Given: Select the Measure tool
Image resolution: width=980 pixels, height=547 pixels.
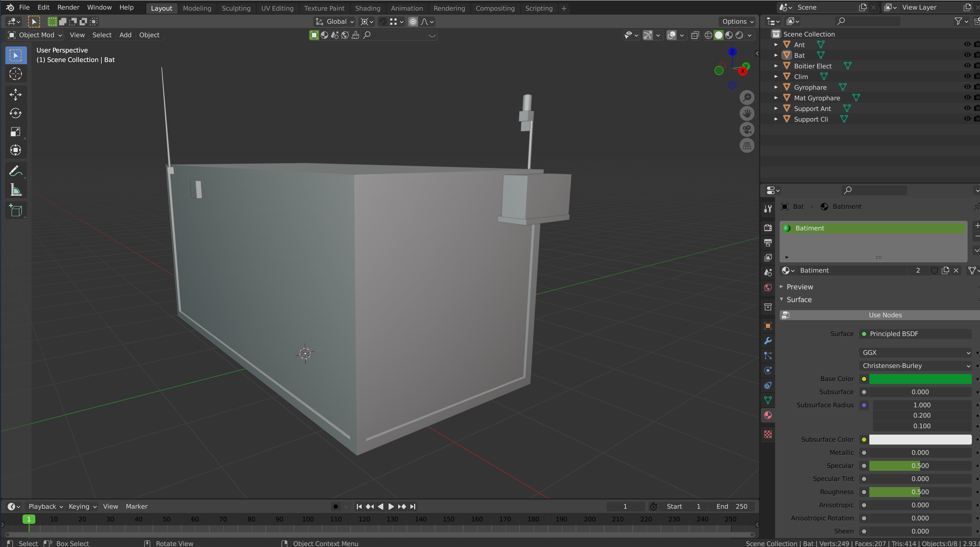Looking at the screenshot, I should (x=16, y=190).
